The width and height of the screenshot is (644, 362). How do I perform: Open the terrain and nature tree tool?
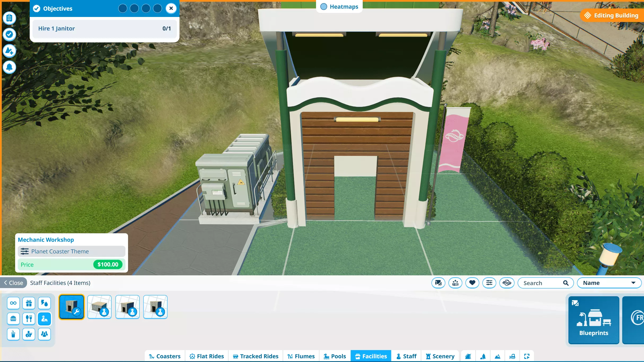click(x=483, y=356)
